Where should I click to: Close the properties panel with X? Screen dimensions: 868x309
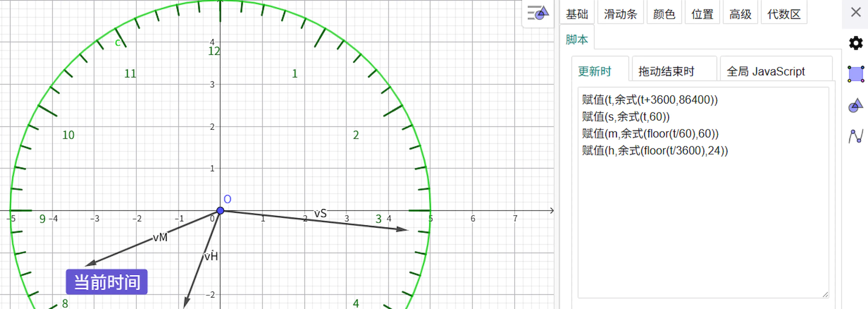[855, 13]
